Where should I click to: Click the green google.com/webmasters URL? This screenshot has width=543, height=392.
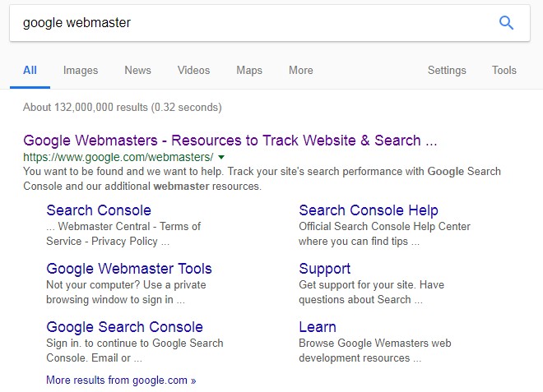(x=118, y=158)
